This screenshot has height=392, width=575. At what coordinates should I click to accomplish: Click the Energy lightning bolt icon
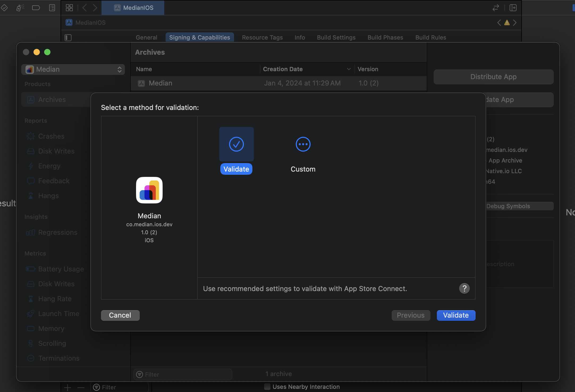[31, 166]
